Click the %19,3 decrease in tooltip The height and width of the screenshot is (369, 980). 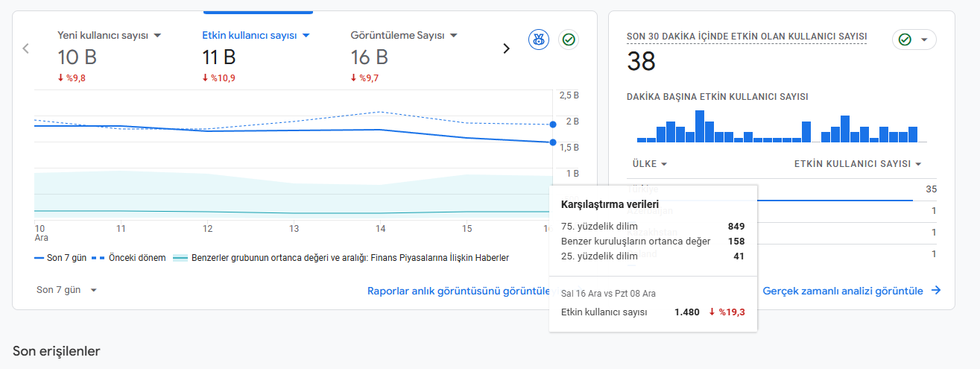coord(727,312)
